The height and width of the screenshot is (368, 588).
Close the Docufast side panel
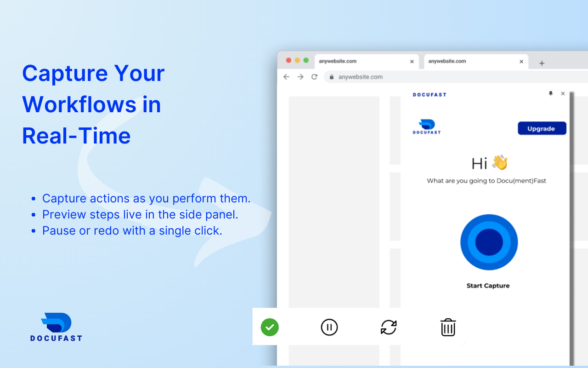563,93
